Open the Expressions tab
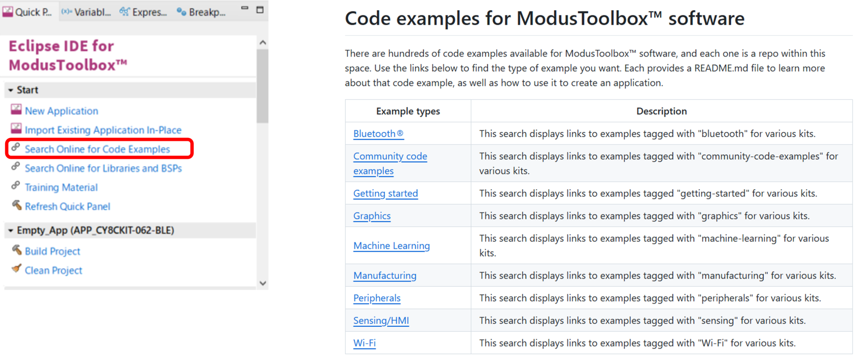Image resolution: width=868 pixels, height=361 pixels. [x=143, y=12]
